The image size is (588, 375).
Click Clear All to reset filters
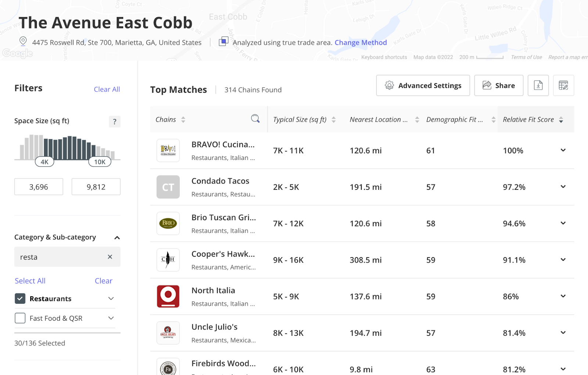[x=107, y=89]
